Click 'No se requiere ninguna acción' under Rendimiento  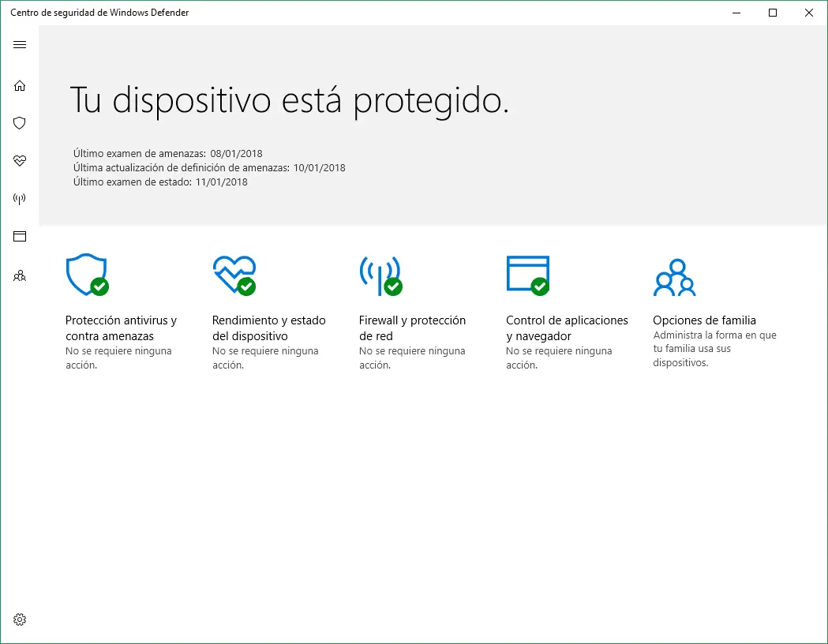tap(265, 358)
